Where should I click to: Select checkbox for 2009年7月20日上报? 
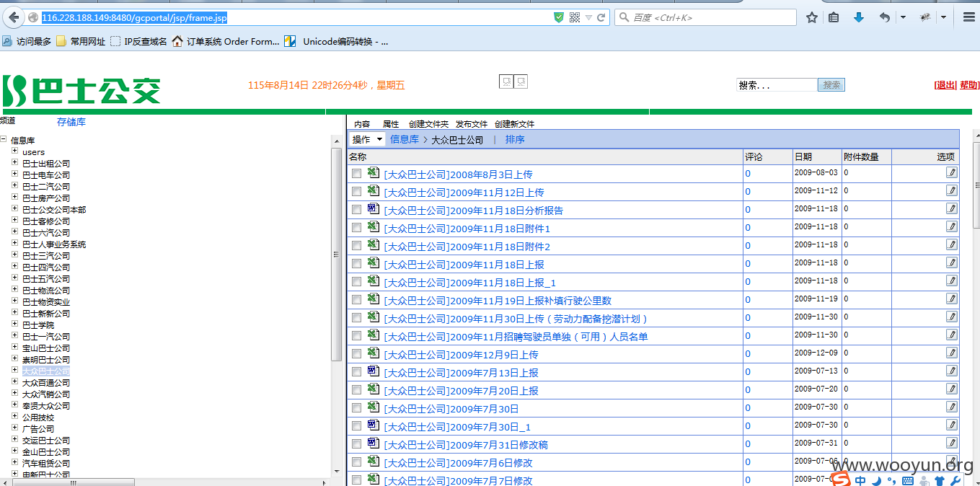coord(357,390)
